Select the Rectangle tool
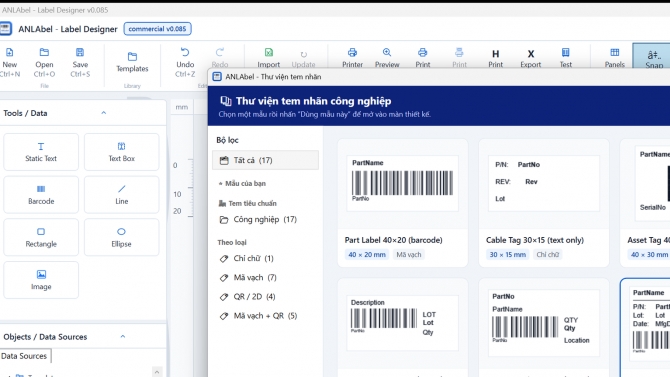 pyautogui.click(x=41, y=237)
